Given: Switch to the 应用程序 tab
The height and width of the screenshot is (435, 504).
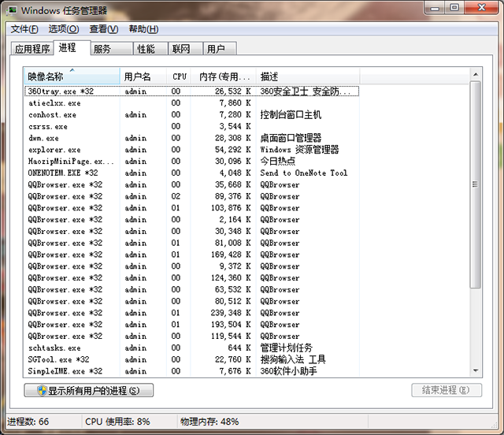Looking at the screenshot, I should (x=32, y=49).
